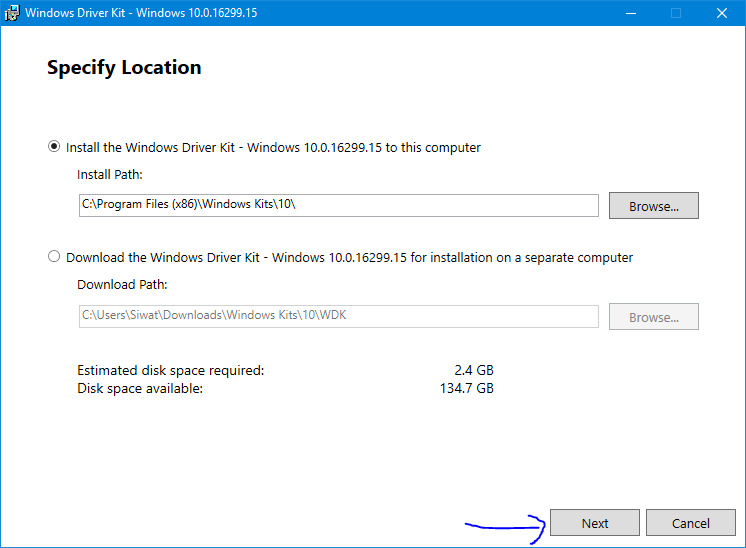Click the Browse button beside the Download Path
Screen dimensions: 746x548
[654, 316]
